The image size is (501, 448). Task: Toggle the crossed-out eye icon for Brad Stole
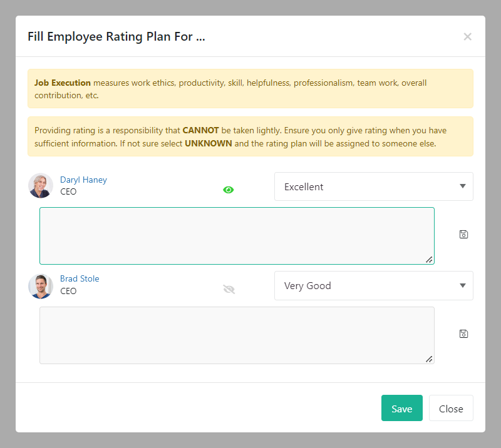(x=229, y=289)
